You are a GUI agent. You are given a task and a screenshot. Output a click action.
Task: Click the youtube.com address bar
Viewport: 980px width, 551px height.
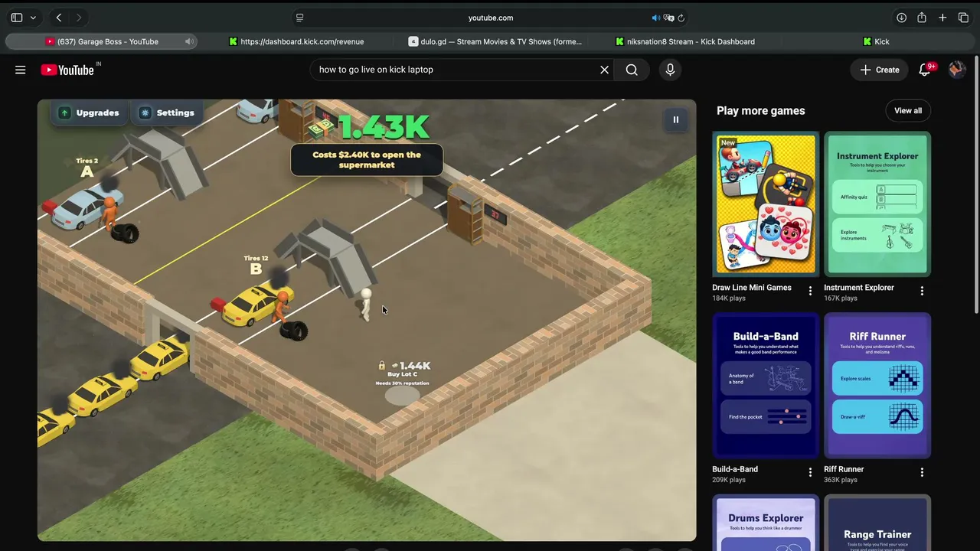491,18
